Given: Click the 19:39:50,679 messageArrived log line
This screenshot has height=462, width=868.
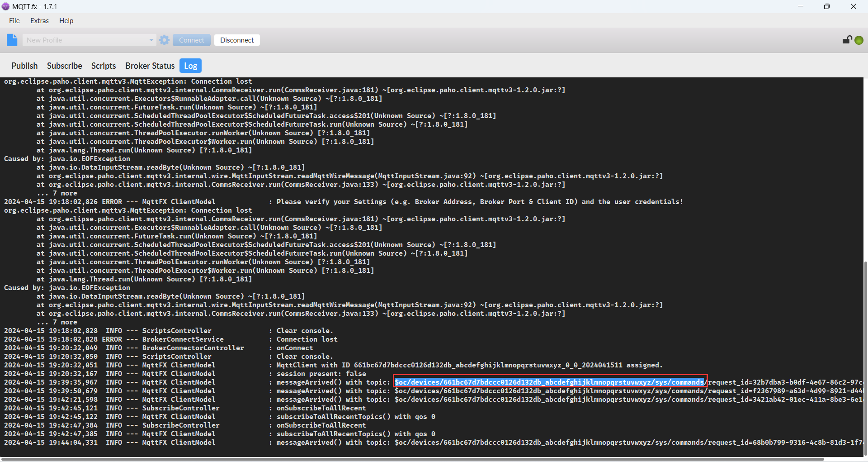Looking at the screenshot, I should pos(433,391).
